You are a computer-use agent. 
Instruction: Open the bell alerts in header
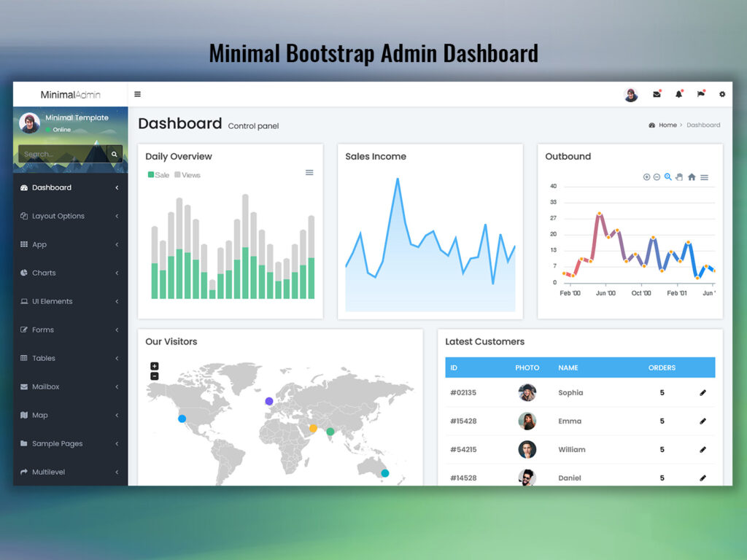tap(679, 94)
